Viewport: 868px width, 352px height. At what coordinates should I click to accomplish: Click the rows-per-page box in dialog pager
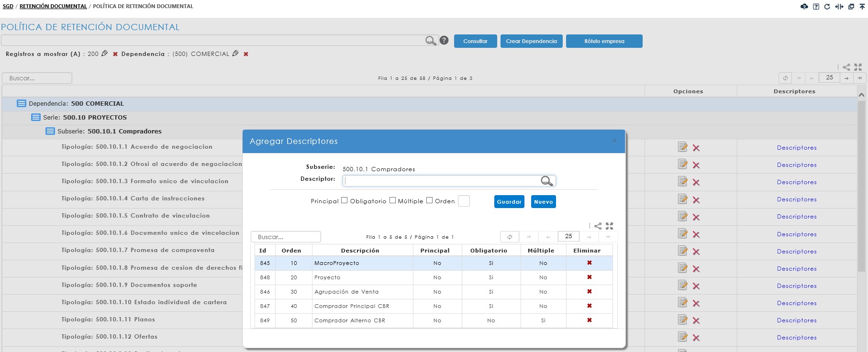[x=568, y=236]
